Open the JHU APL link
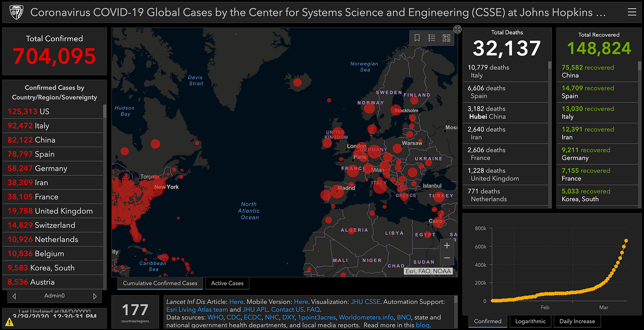 click(255, 310)
